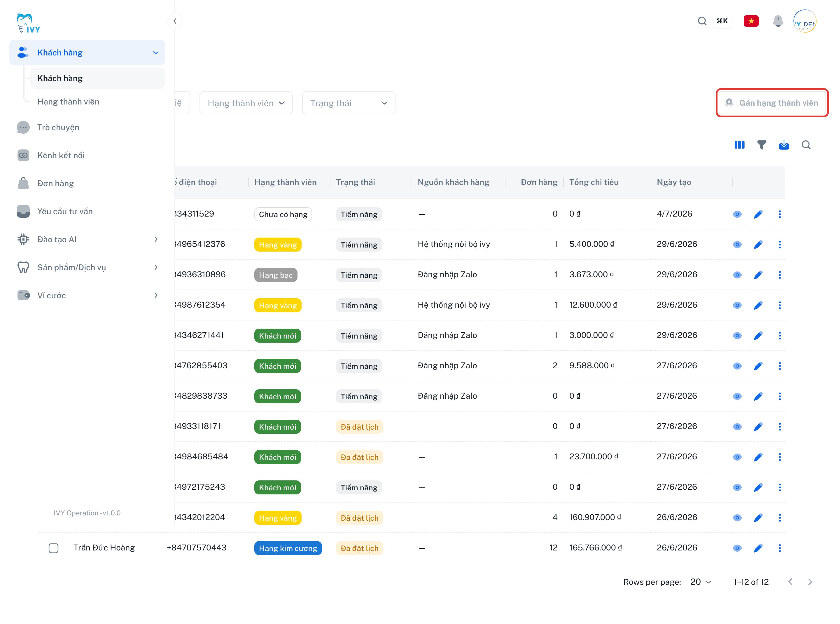Open more actions for Trần Đức Hoàng
Image resolution: width=840 pixels, height=624 pixels.
[780, 548]
